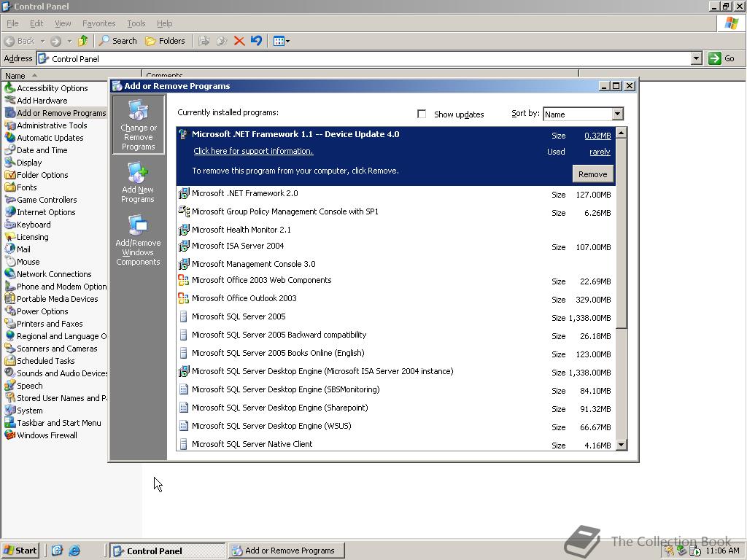Viewport: 747px width, 560px height.
Task: Open Power Options icon
Action: coord(10,311)
